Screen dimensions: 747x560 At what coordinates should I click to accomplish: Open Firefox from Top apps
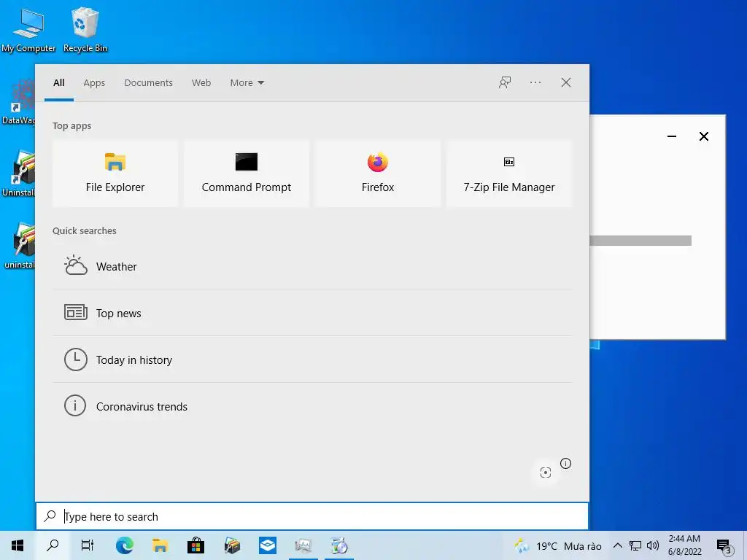click(x=378, y=174)
